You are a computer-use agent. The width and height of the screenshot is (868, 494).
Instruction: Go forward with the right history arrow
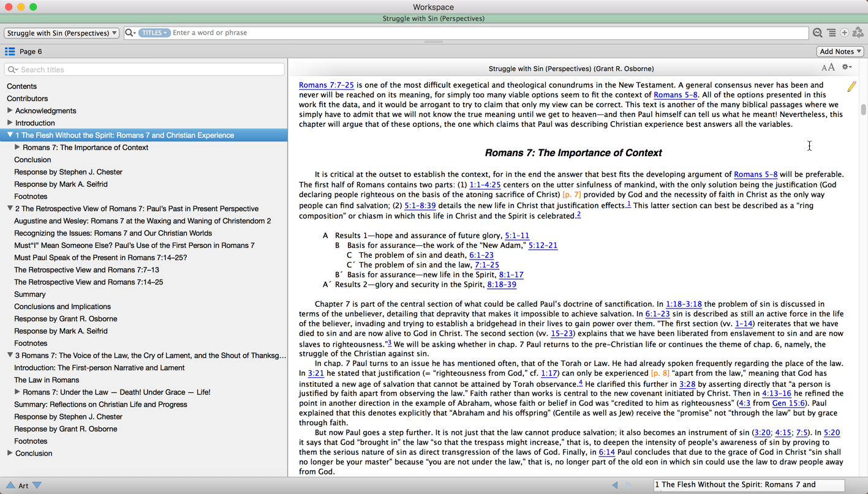coord(628,485)
